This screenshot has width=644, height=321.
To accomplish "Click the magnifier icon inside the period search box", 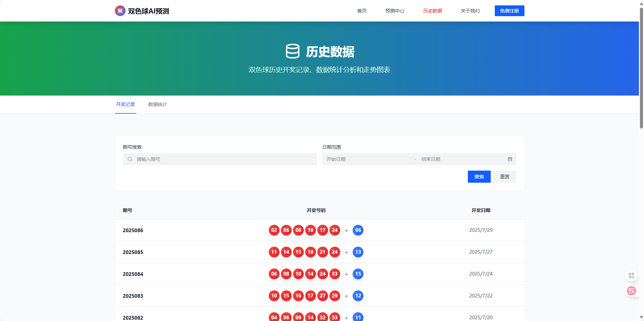I will point(130,159).
